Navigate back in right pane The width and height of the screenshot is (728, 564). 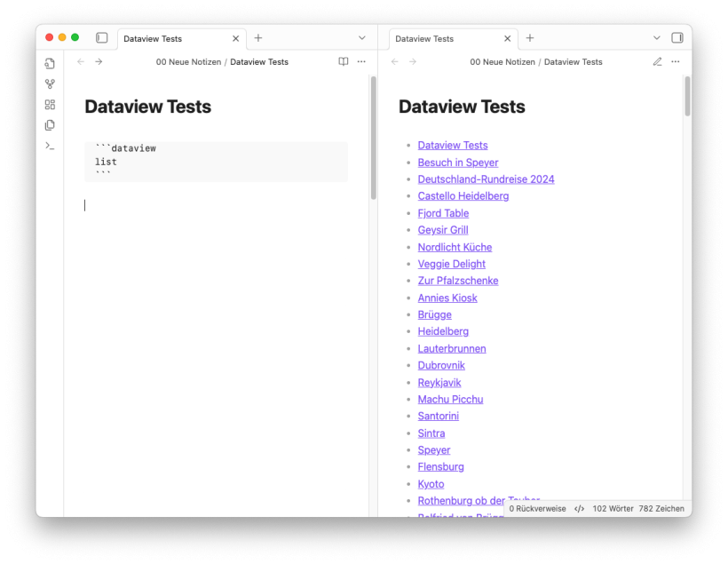click(x=395, y=62)
